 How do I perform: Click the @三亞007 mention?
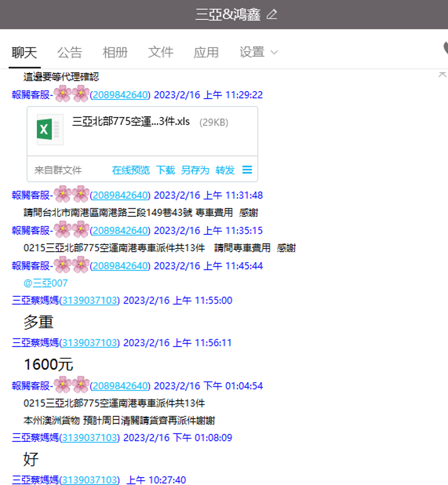click(x=46, y=283)
